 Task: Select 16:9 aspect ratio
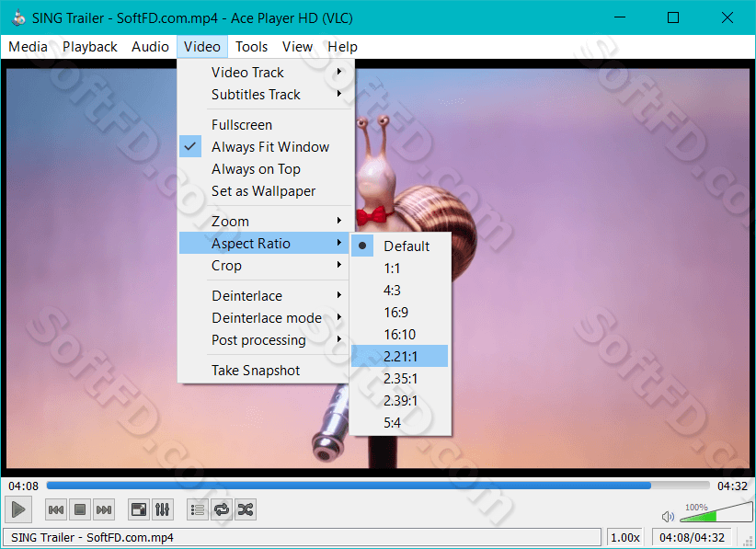pyautogui.click(x=400, y=313)
